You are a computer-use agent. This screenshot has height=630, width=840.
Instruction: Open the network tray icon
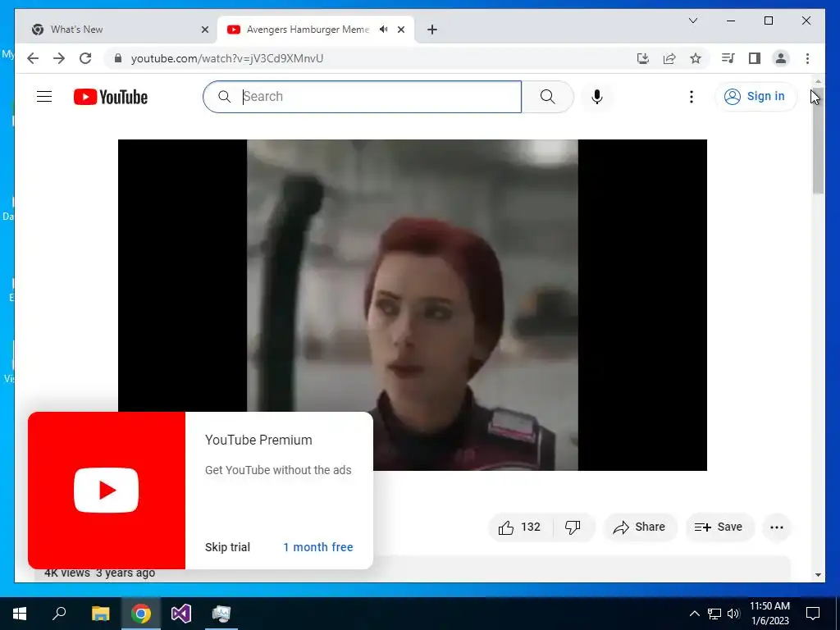click(714, 614)
